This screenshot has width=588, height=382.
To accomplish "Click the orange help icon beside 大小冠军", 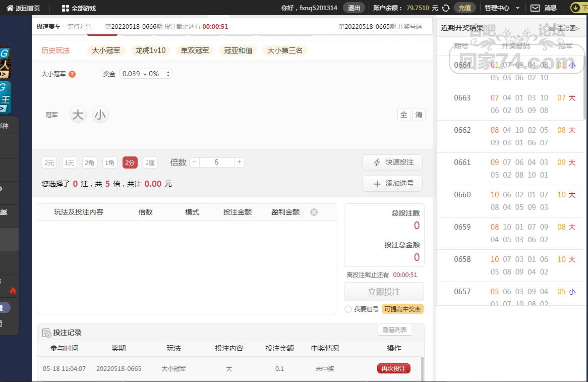I will tap(72, 74).
